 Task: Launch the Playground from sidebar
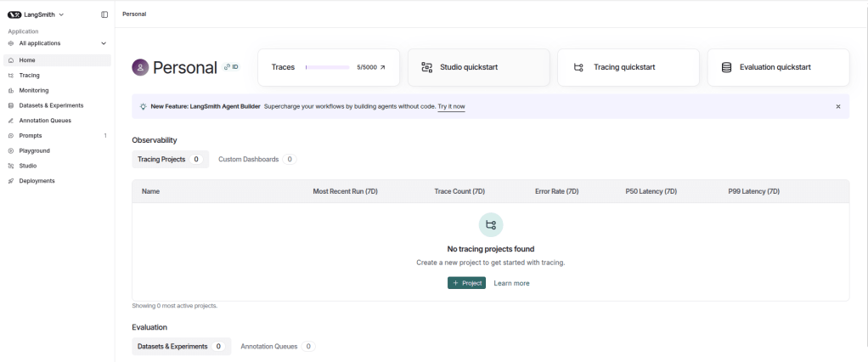pyautogui.click(x=34, y=150)
